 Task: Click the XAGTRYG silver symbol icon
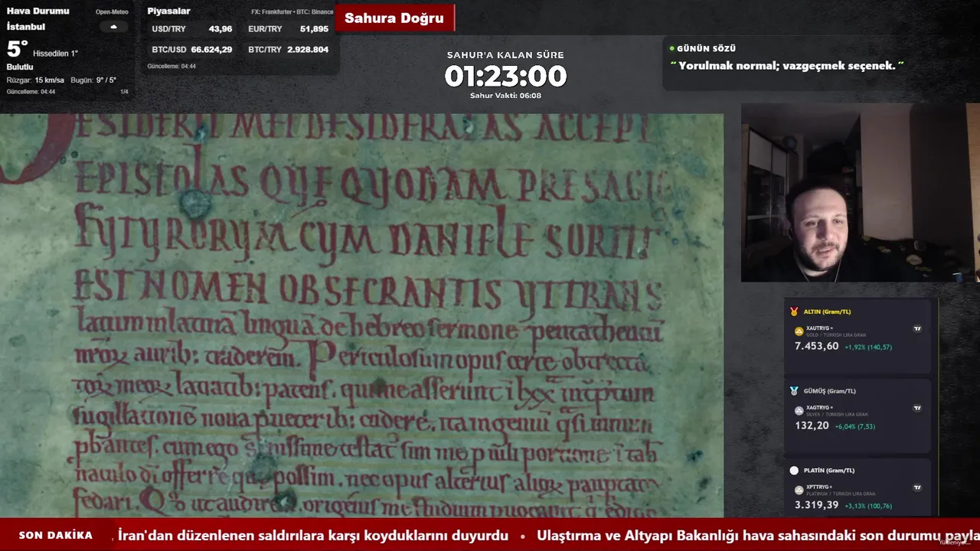coord(799,411)
